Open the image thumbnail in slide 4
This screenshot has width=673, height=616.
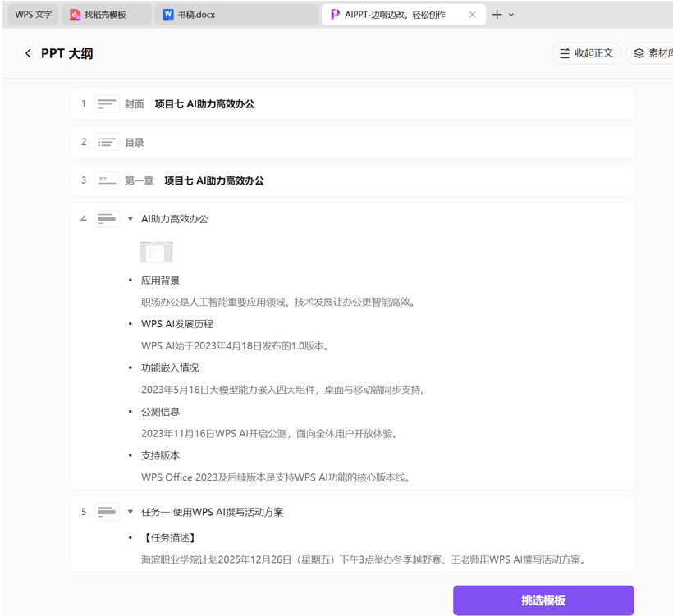click(x=156, y=253)
